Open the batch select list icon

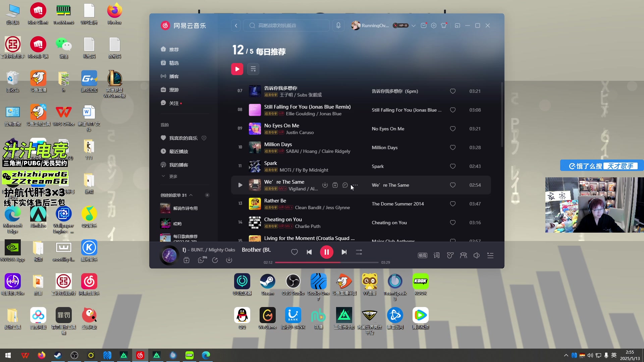[x=253, y=69]
